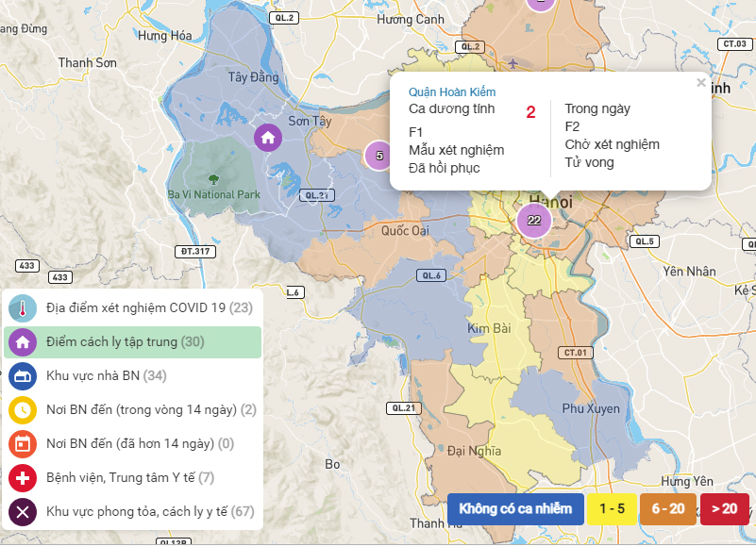The width and height of the screenshot is (756, 547).
Task: Click the Không có ca nhiễm legend button
Action: pos(515,509)
